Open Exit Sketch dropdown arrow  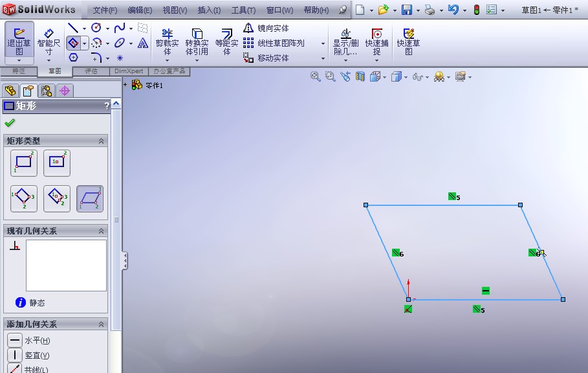[x=19, y=60]
